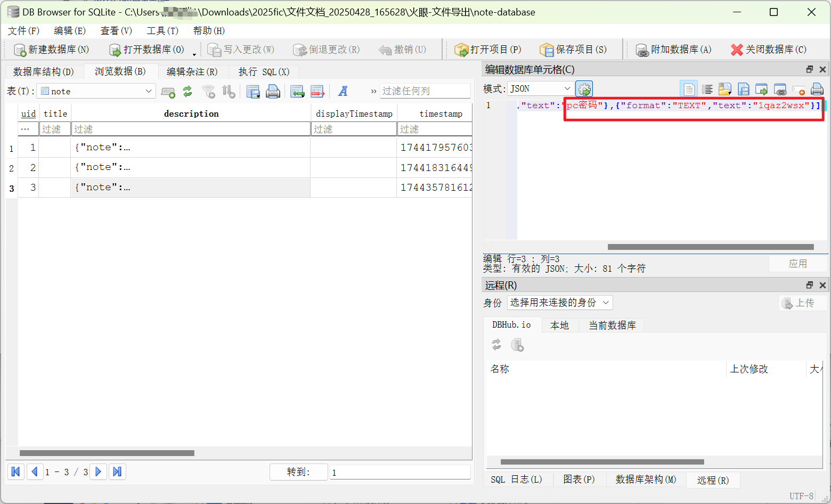Close the 编辑数据库单元格 panel

[x=822, y=69]
